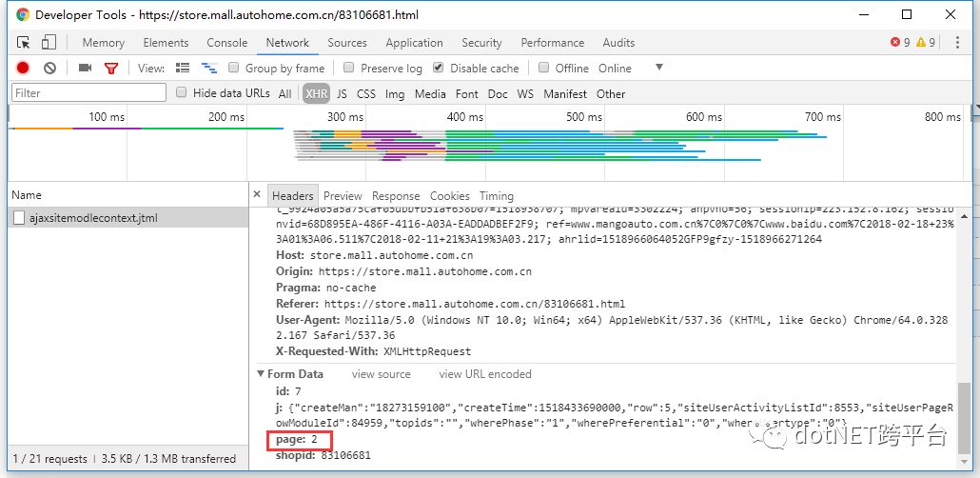The width and height of the screenshot is (980, 478).
Task: Click the file icon of ajaxsitemodlecontext.jtml
Action: (x=19, y=218)
